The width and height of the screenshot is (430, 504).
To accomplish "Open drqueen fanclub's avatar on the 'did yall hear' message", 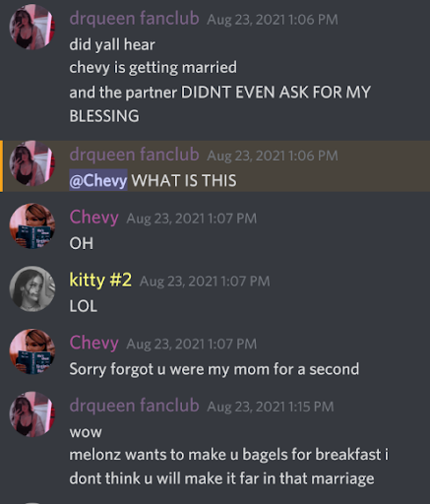I will tap(32, 27).
